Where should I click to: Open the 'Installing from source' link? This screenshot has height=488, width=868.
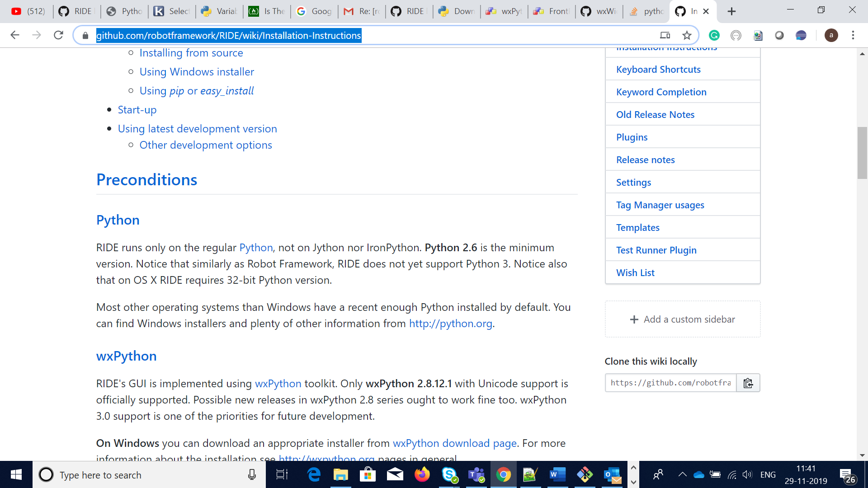[x=191, y=53]
